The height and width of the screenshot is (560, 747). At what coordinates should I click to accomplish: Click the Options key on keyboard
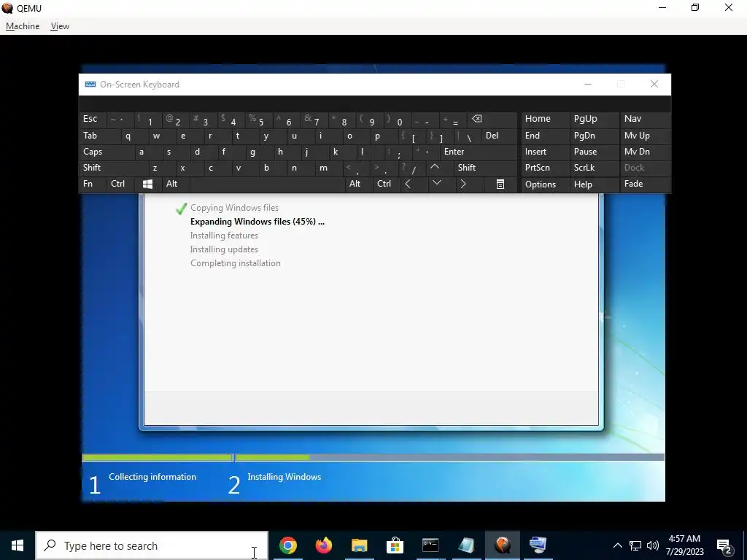(x=545, y=184)
